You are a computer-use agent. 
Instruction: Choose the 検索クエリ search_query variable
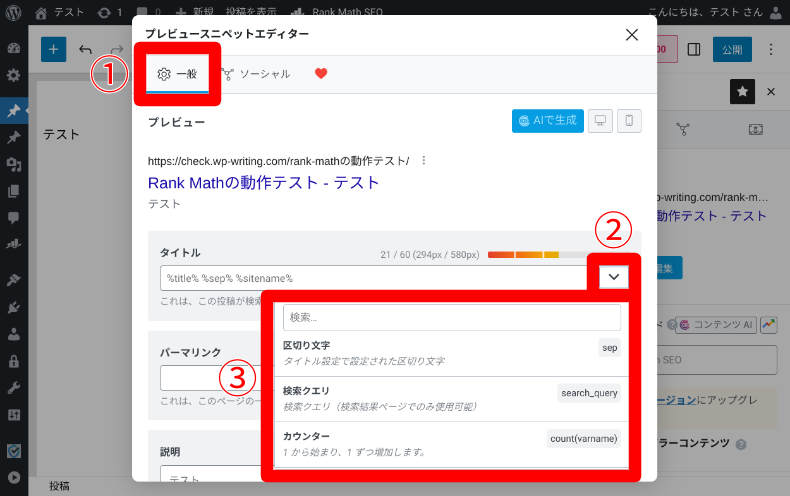(452, 398)
